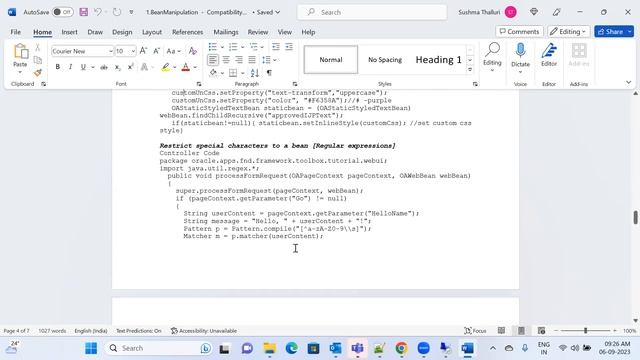Clear all formatting icon
The width and height of the screenshot is (640, 360).
[193, 51]
